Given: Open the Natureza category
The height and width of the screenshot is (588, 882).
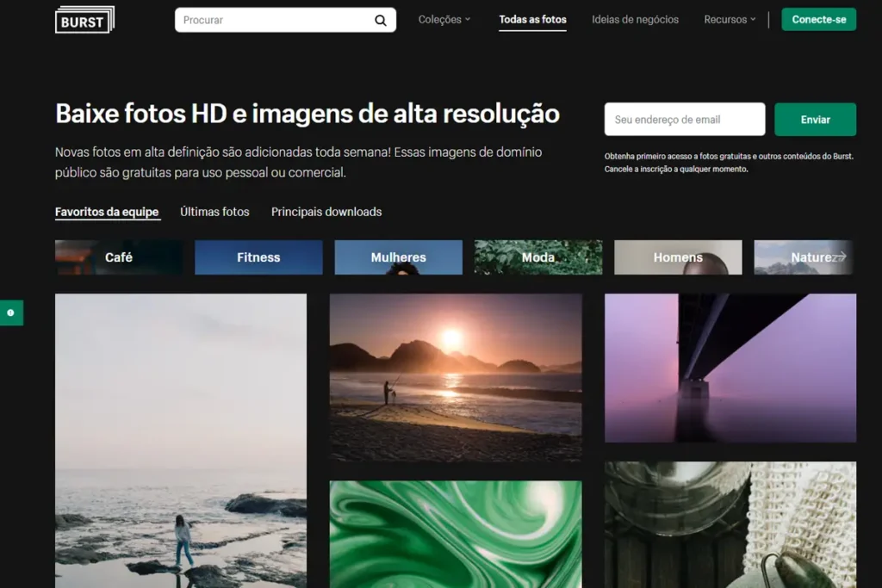Looking at the screenshot, I should 804,257.
